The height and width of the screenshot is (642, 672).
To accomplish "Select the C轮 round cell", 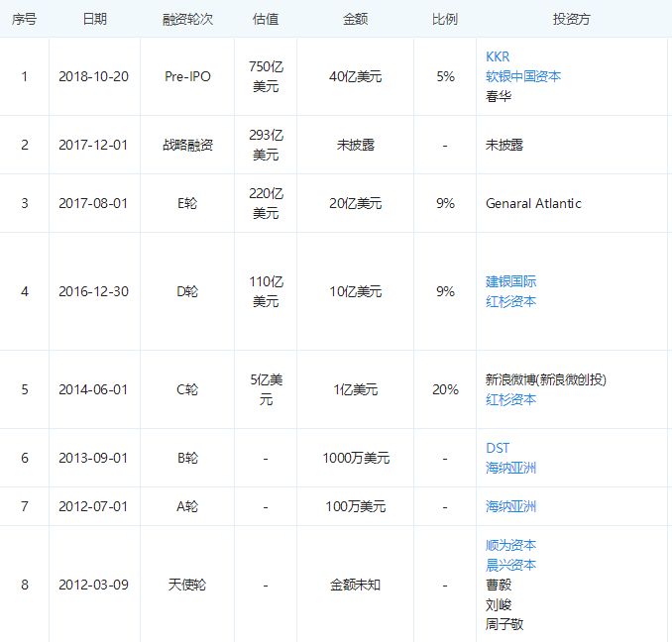I will [187, 389].
